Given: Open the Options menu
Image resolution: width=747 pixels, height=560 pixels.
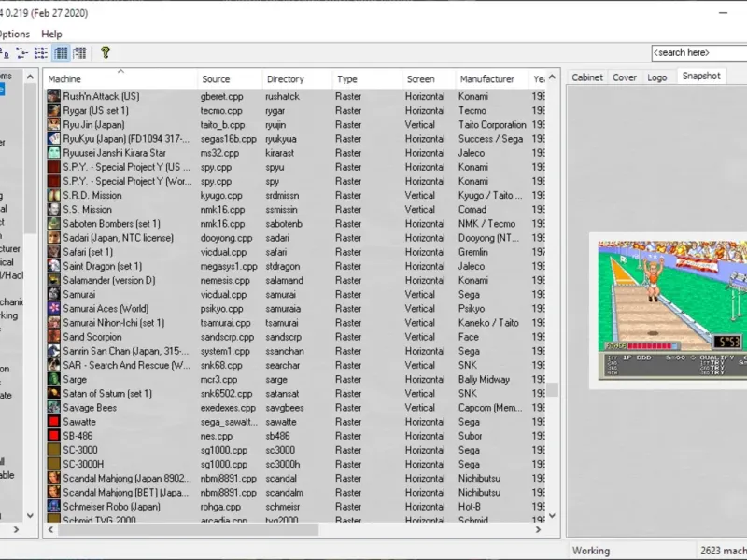Looking at the screenshot, I should (x=14, y=34).
